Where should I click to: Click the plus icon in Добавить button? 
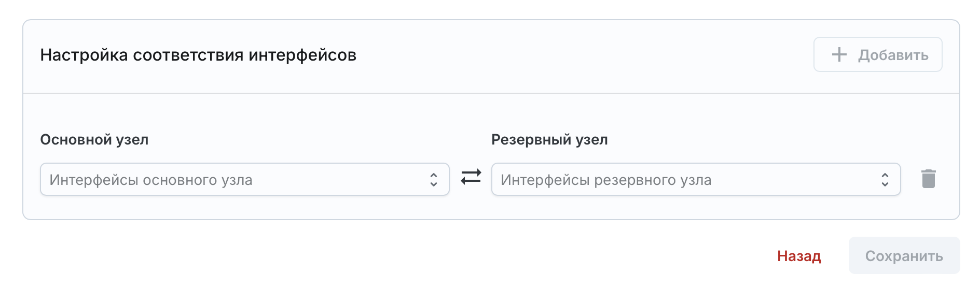pos(839,55)
